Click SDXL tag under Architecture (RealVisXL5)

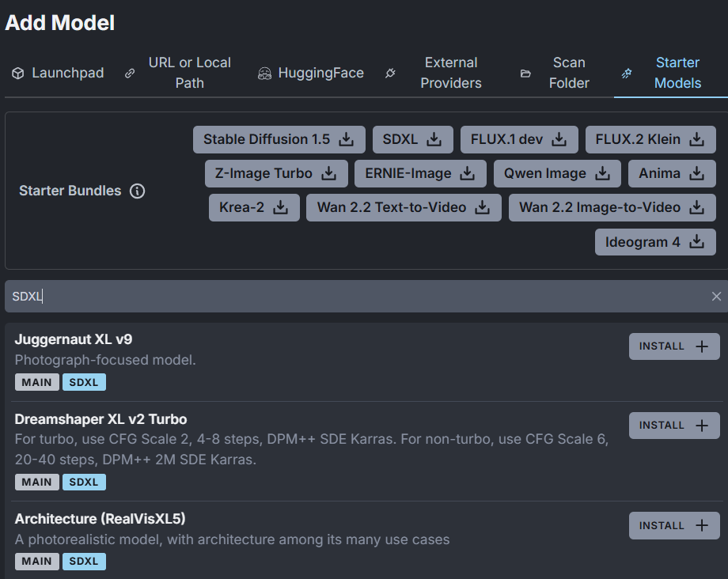[84, 562]
